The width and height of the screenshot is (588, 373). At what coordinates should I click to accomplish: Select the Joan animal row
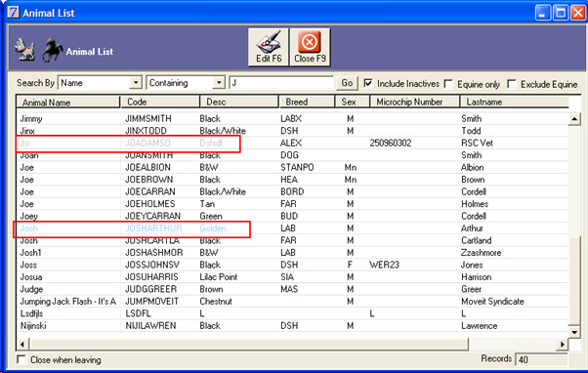[292, 155]
